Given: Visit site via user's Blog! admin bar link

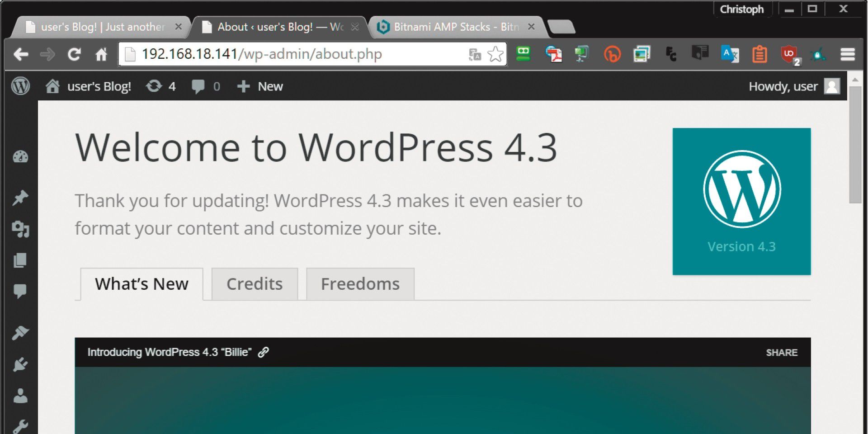Looking at the screenshot, I should pyautogui.click(x=88, y=86).
